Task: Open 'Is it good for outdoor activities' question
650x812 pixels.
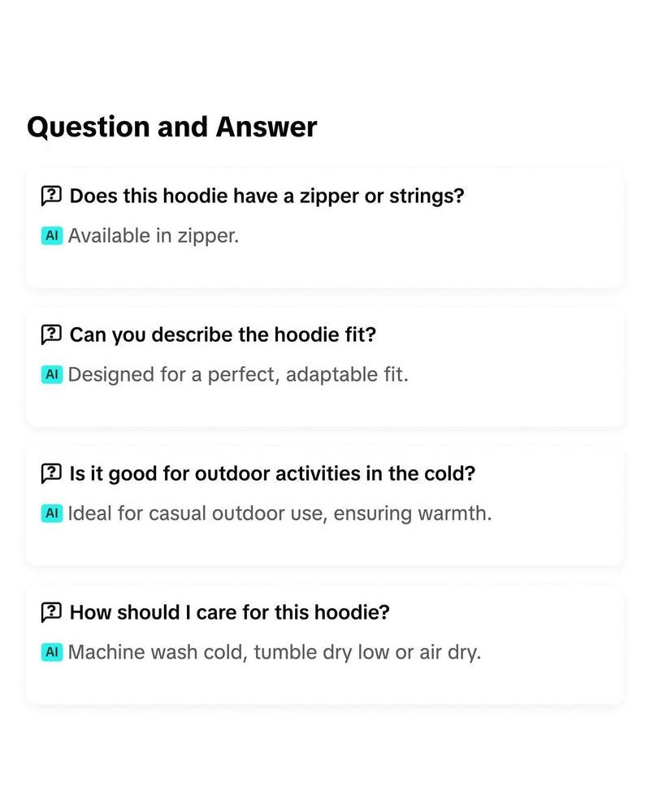Action: tap(273, 474)
